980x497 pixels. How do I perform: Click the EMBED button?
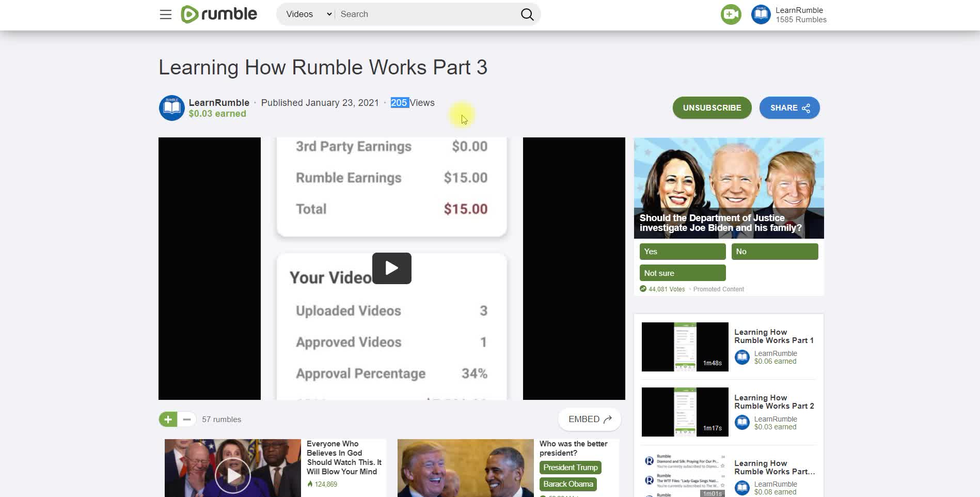[x=590, y=419]
